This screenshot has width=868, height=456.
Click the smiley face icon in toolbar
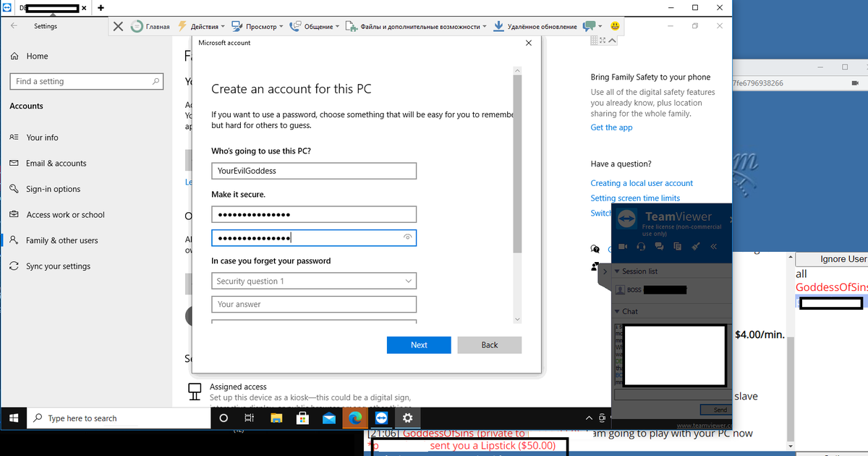pos(615,26)
